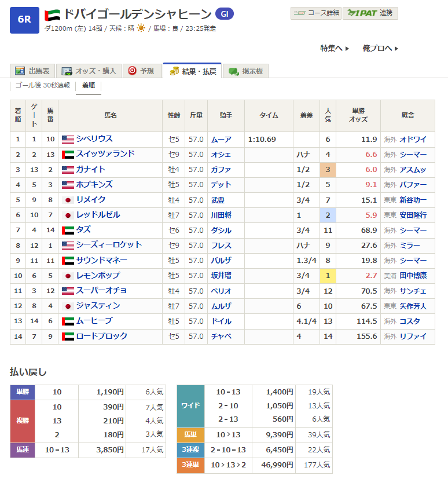Image resolution: width=448 pixels, height=479 pixels.
Task: Open horse シベリウス page
Action: pyautogui.click(x=94, y=138)
